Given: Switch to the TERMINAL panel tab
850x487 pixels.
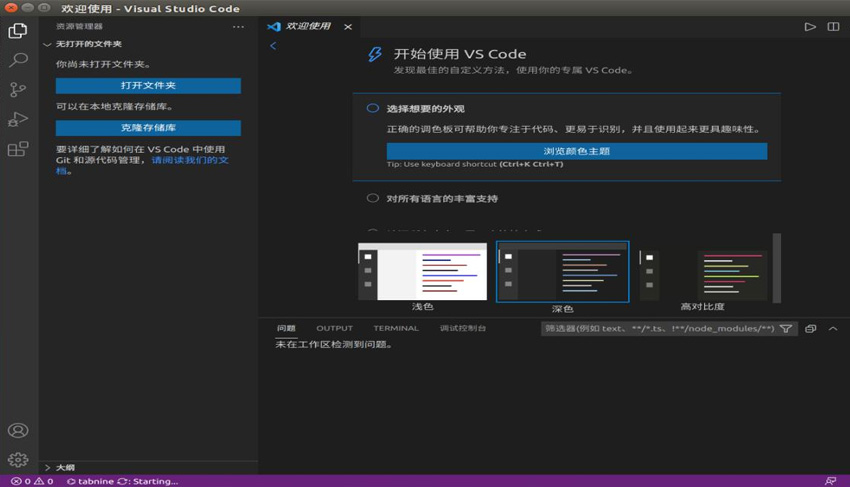Looking at the screenshot, I should (x=396, y=328).
